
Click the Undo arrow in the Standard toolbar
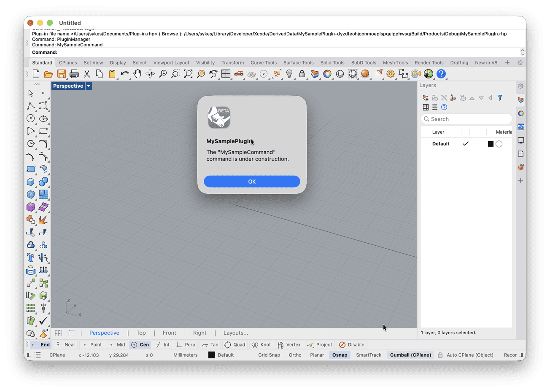pyautogui.click(x=125, y=74)
